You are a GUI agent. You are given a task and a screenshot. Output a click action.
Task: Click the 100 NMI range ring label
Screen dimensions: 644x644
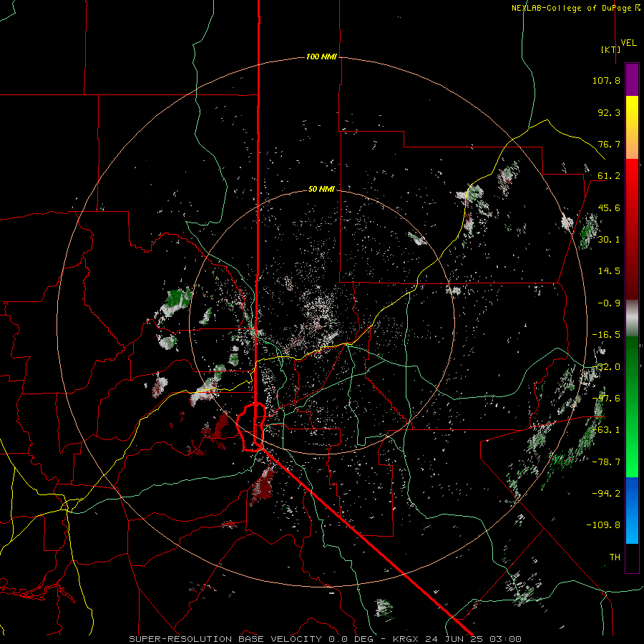[321, 57]
